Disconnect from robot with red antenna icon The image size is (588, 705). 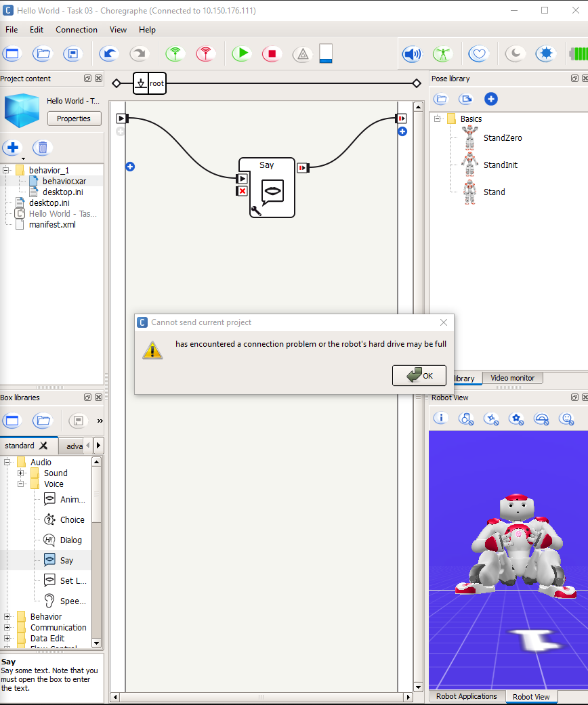click(206, 54)
